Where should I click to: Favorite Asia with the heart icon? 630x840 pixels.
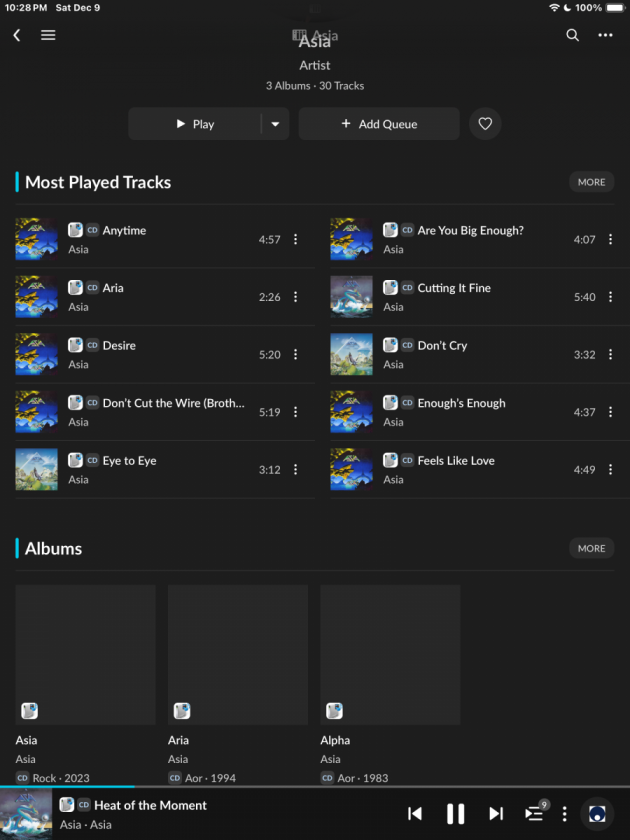[x=485, y=124]
